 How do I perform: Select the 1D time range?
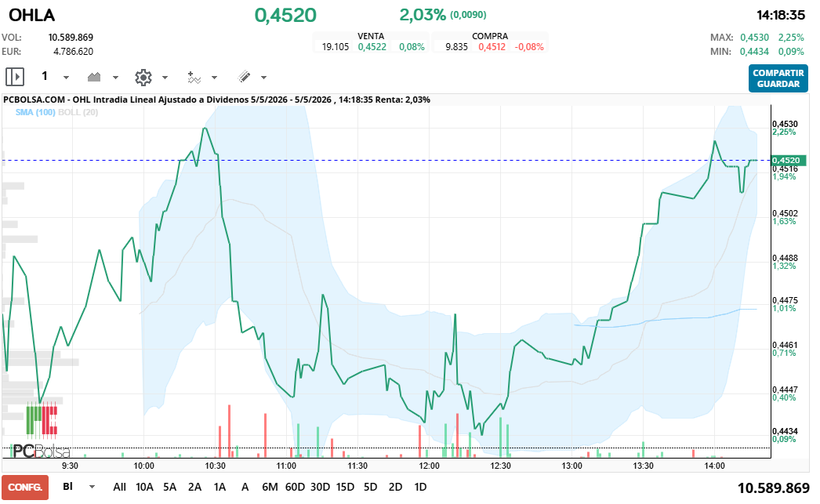(x=420, y=487)
